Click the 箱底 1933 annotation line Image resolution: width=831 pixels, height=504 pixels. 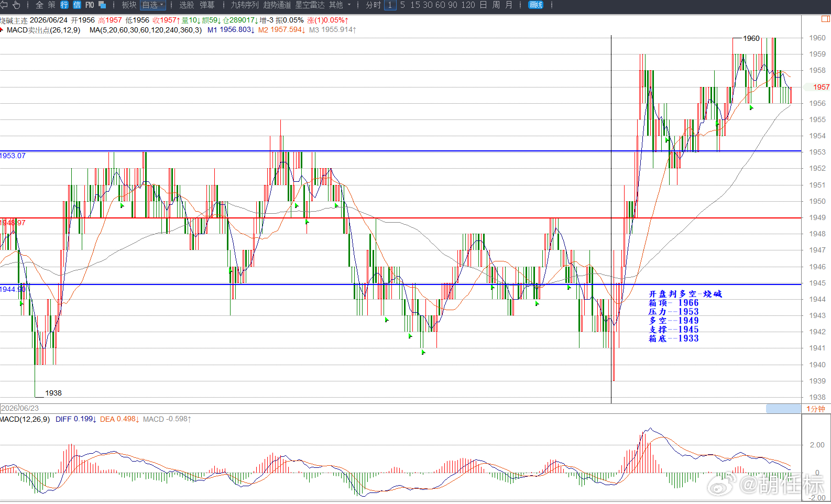(x=674, y=338)
